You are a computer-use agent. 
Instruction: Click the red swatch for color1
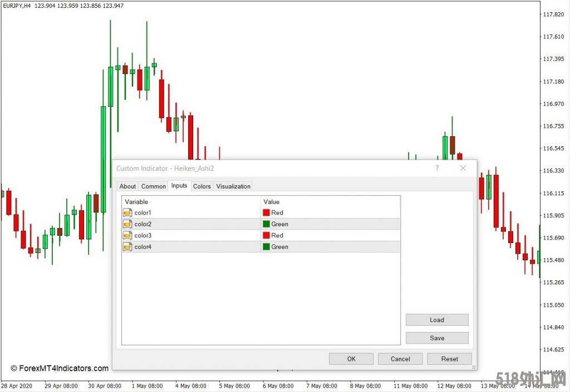pos(267,213)
